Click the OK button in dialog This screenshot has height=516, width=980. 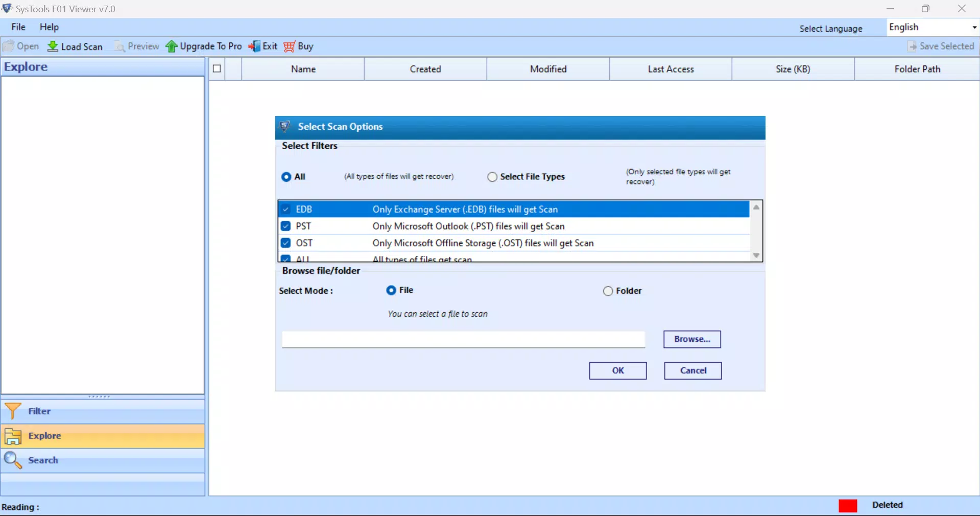(618, 371)
